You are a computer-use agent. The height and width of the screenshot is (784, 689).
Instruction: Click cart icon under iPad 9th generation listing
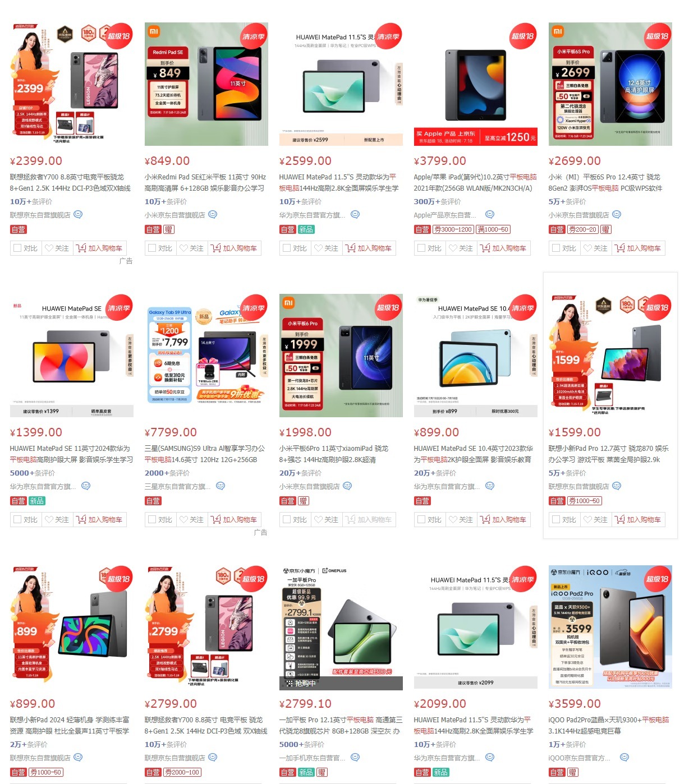[485, 248]
